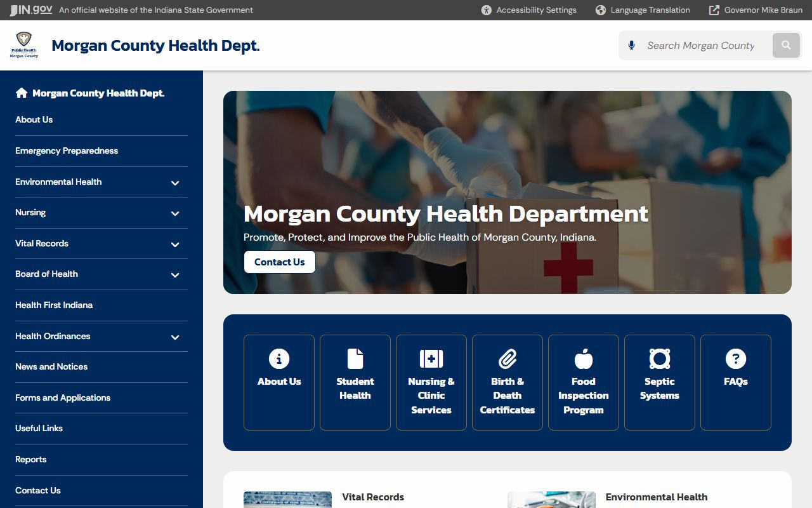
Task: Click Morgan County Health Dept. header title
Action: (155, 46)
